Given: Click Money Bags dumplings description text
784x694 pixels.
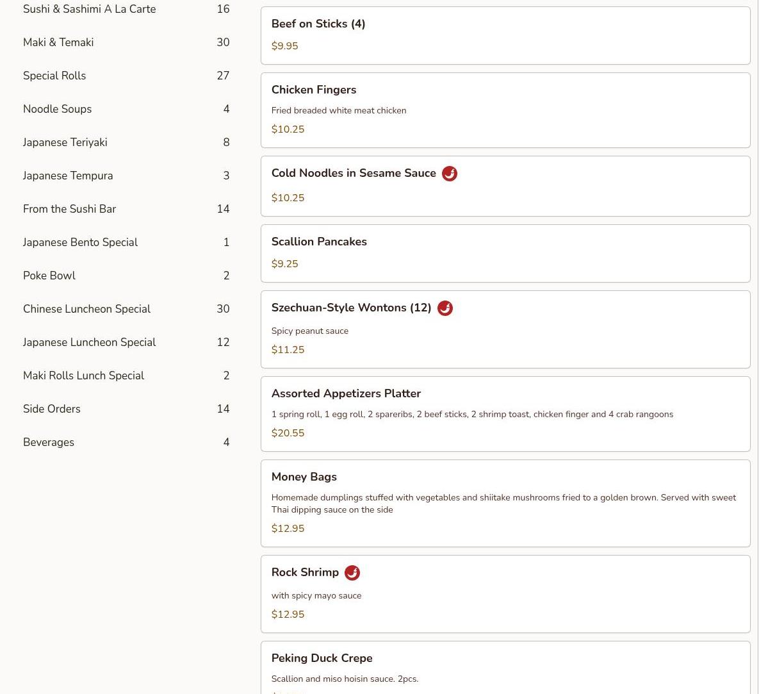Looking at the screenshot, I should [503, 504].
